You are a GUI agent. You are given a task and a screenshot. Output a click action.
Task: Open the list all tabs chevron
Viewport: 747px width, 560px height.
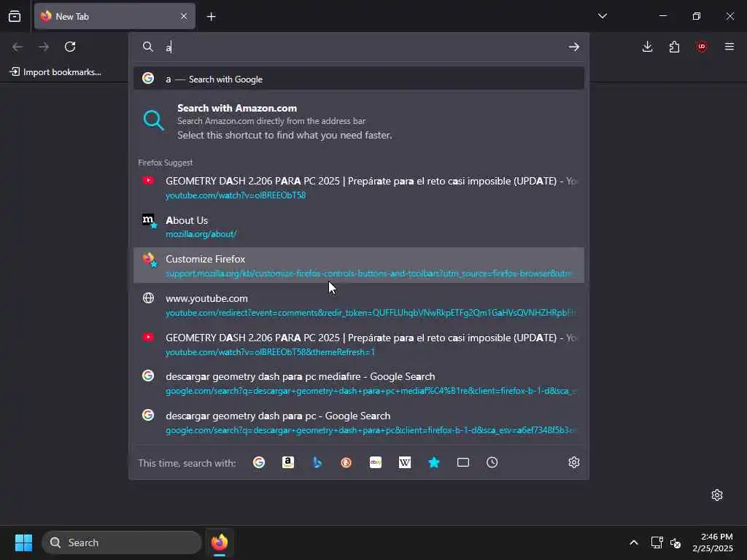602,16
